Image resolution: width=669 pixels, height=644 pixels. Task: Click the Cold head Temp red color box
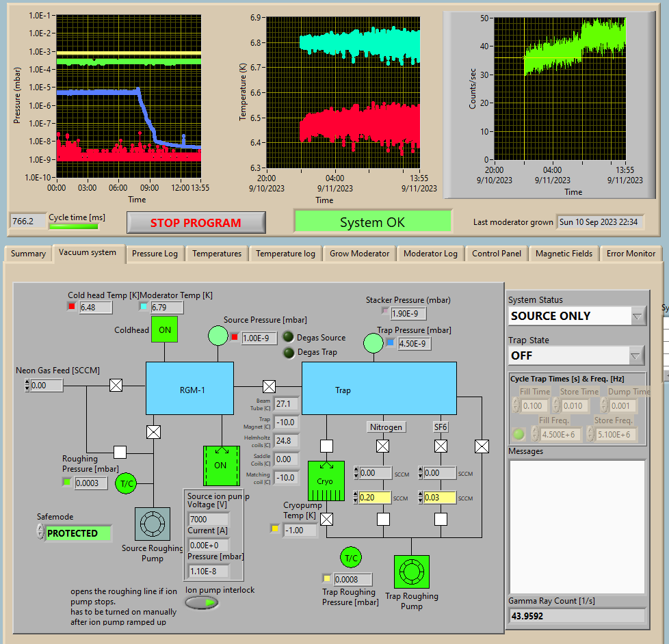coord(71,307)
